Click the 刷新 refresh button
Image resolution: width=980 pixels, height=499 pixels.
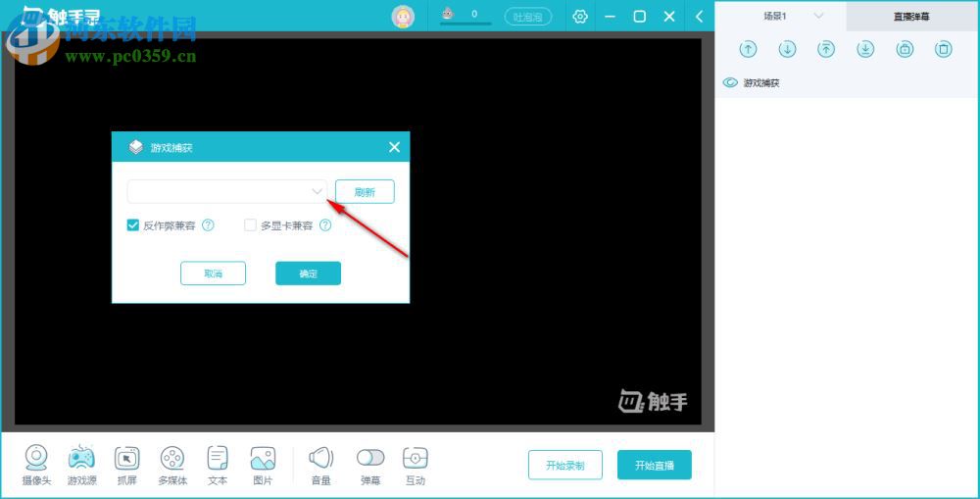click(x=365, y=191)
